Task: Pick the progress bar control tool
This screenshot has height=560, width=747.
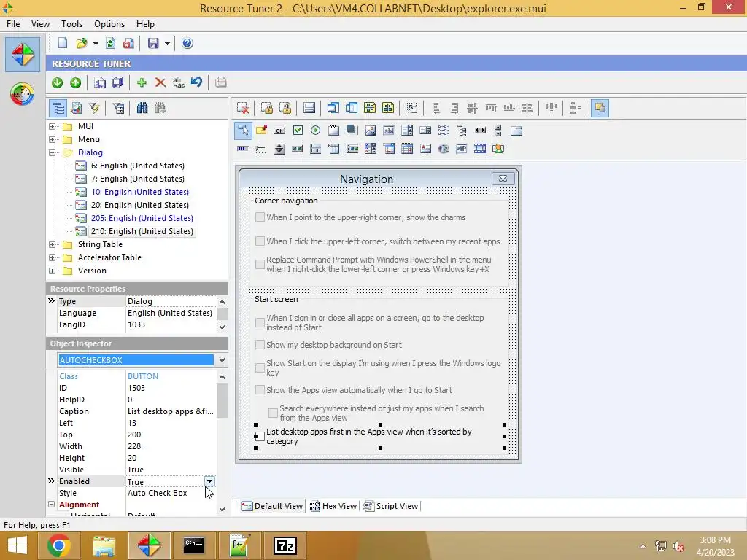Action: [242, 149]
